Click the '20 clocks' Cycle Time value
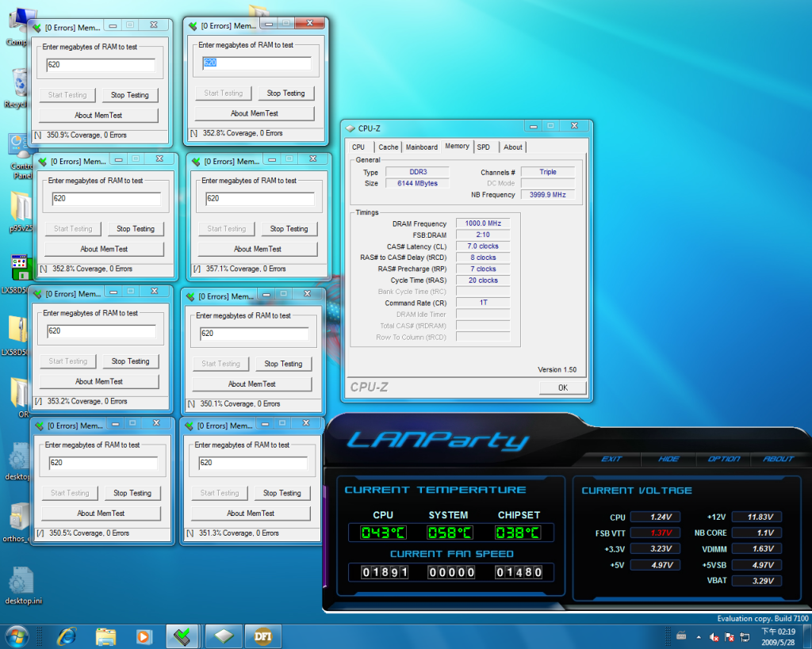 [x=483, y=281]
